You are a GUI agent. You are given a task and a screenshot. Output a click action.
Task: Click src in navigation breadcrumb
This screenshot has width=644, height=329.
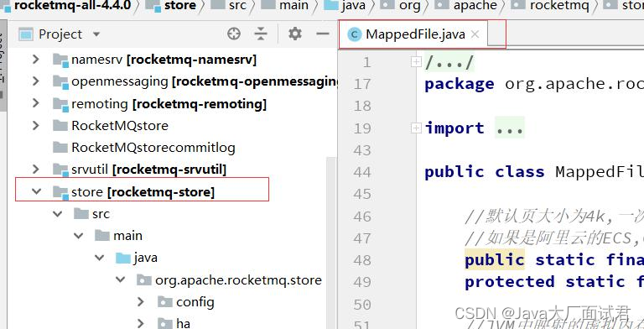pyautogui.click(x=237, y=5)
